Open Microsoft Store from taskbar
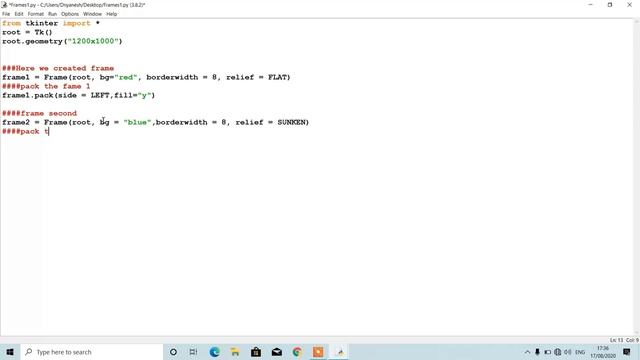The width and height of the screenshot is (640, 360). [x=256, y=352]
